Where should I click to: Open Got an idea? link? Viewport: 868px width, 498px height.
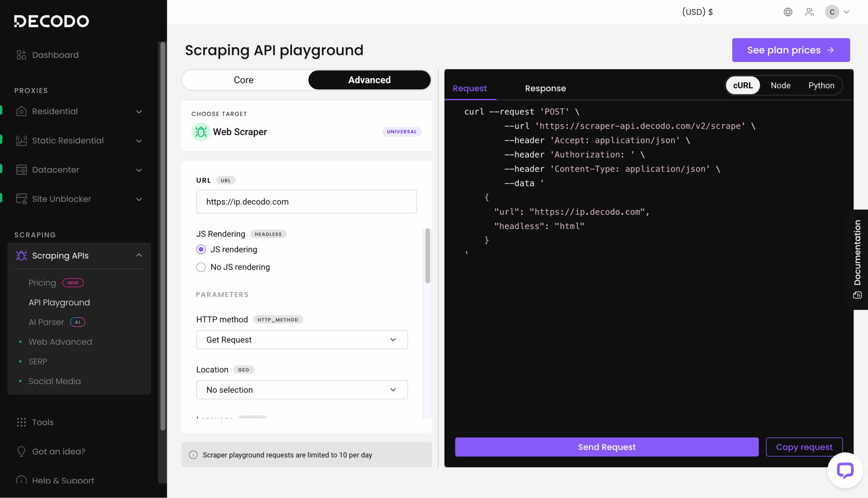coord(58,452)
